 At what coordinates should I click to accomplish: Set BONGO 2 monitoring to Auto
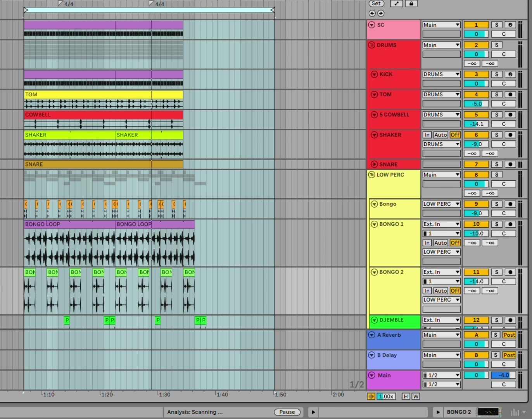pyautogui.click(x=440, y=291)
